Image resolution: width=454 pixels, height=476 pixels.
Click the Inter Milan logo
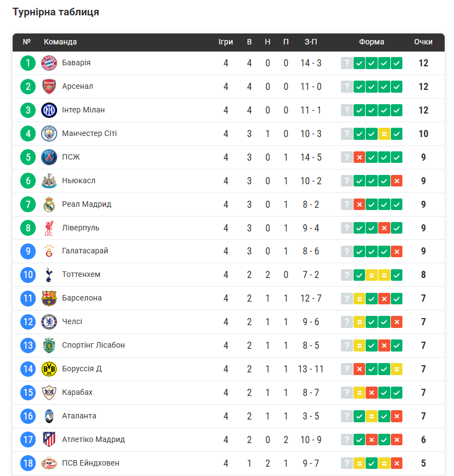49,110
